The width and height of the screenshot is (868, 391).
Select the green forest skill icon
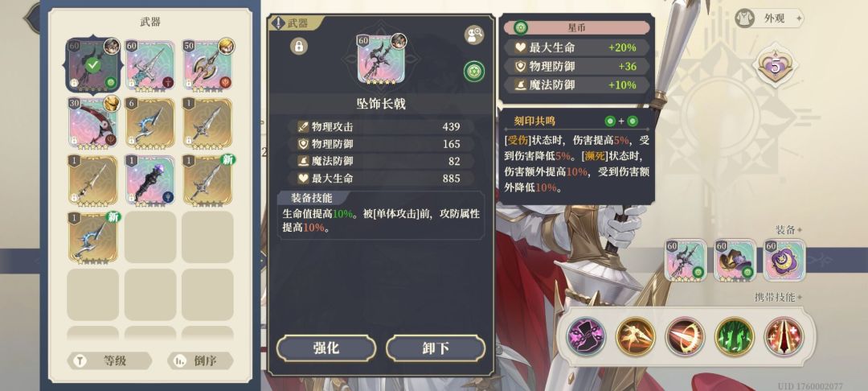pyautogui.click(x=734, y=336)
